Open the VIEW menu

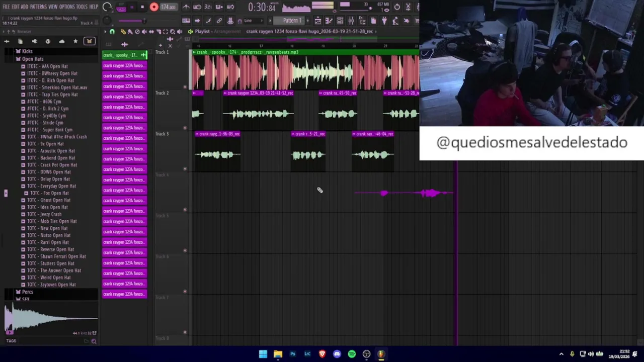(x=53, y=7)
